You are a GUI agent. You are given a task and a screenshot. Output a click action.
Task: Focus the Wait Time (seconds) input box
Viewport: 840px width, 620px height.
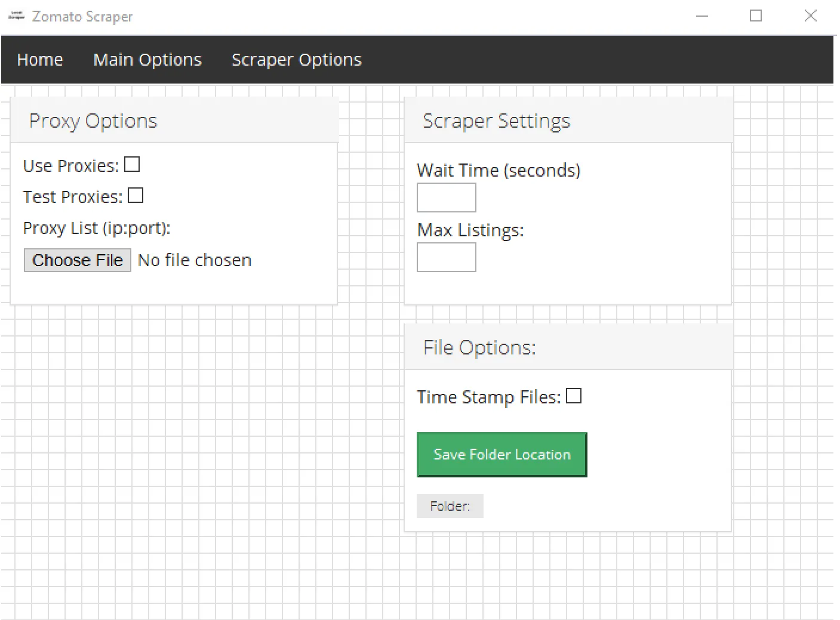pyautogui.click(x=446, y=198)
